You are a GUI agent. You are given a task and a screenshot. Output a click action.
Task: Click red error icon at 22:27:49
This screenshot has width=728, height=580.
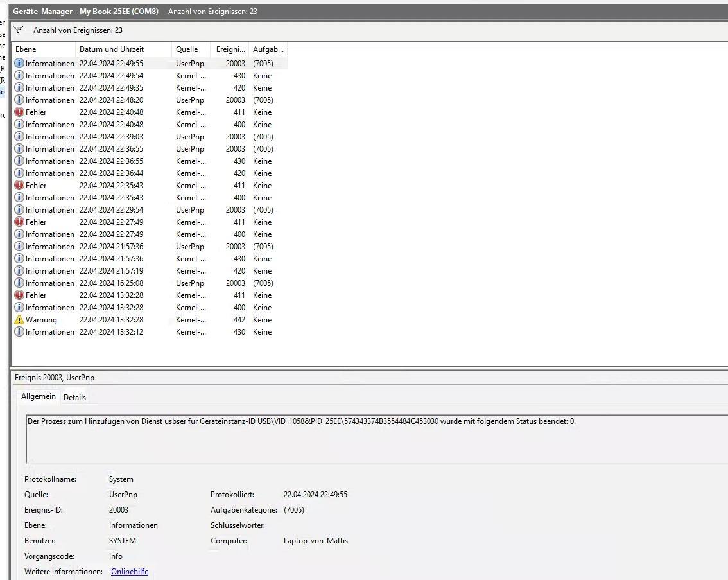tap(19, 222)
